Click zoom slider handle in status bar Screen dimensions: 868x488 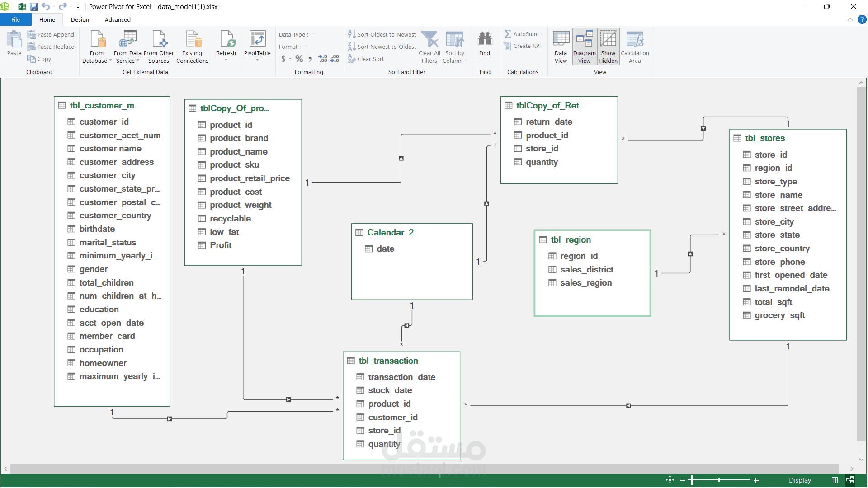[691, 480]
